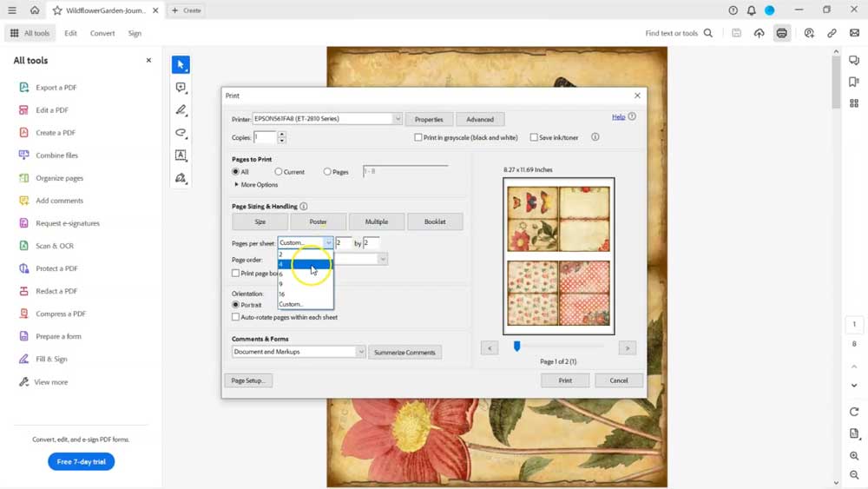Click the Compress a PDF icon
The image size is (868, 489).
23,314
